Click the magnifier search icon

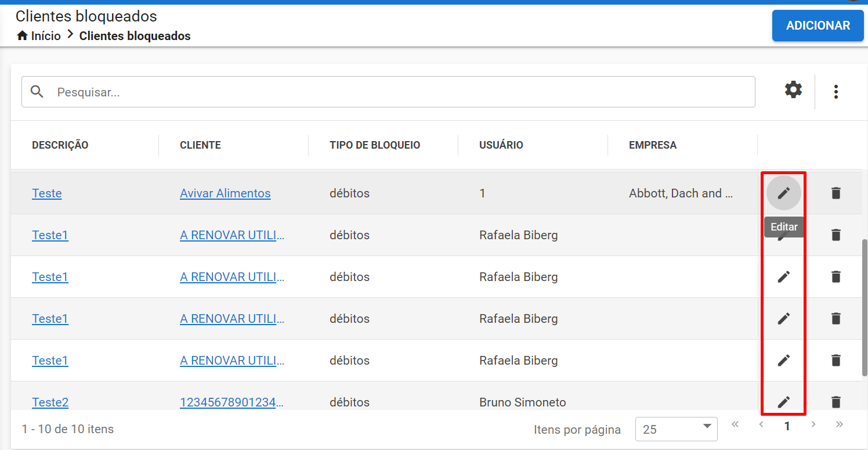37,92
